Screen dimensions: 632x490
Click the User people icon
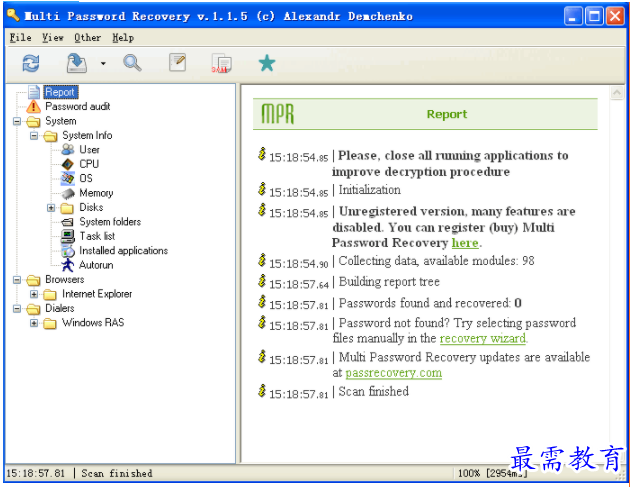pyautogui.click(x=68, y=149)
